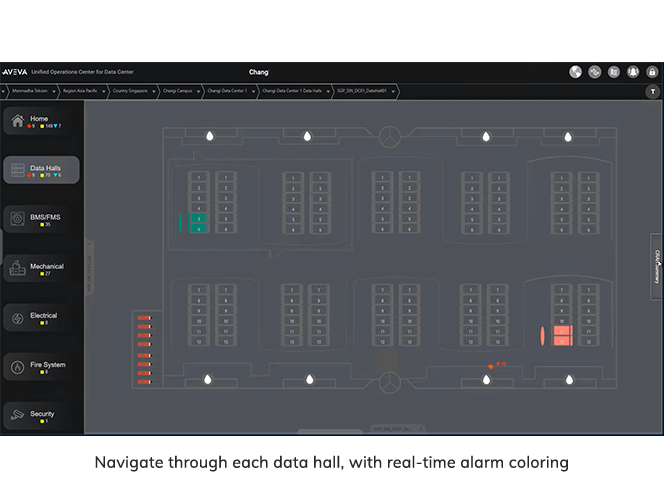Open the Home navigation tile
Viewport: 664px width, 498px height.
tap(41, 122)
